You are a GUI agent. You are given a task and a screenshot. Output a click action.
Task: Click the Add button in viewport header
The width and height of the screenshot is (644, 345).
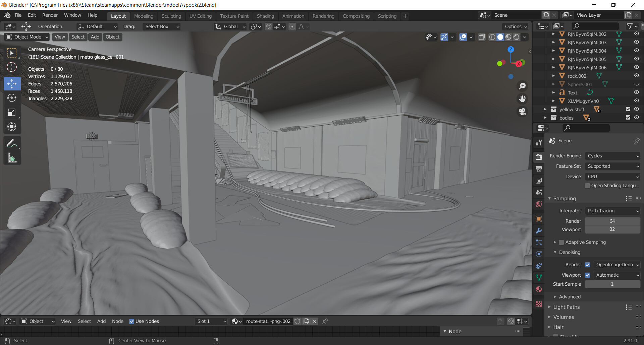(95, 37)
